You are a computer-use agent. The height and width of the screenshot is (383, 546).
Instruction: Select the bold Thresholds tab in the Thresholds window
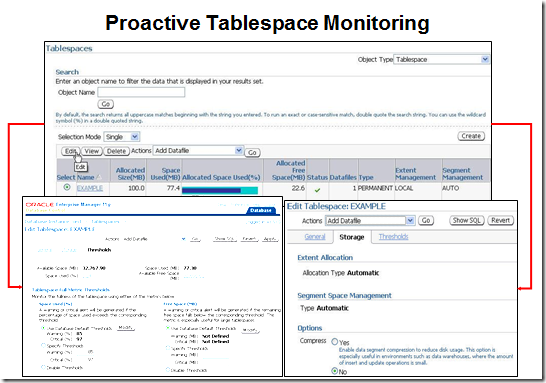pyautogui.click(x=99, y=250)
